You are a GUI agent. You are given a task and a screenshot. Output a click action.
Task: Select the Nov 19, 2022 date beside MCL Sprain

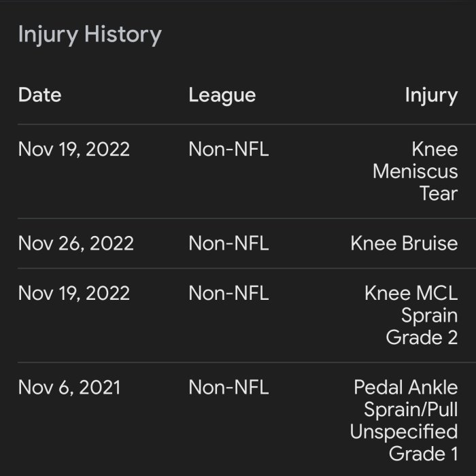click(74, 293)
